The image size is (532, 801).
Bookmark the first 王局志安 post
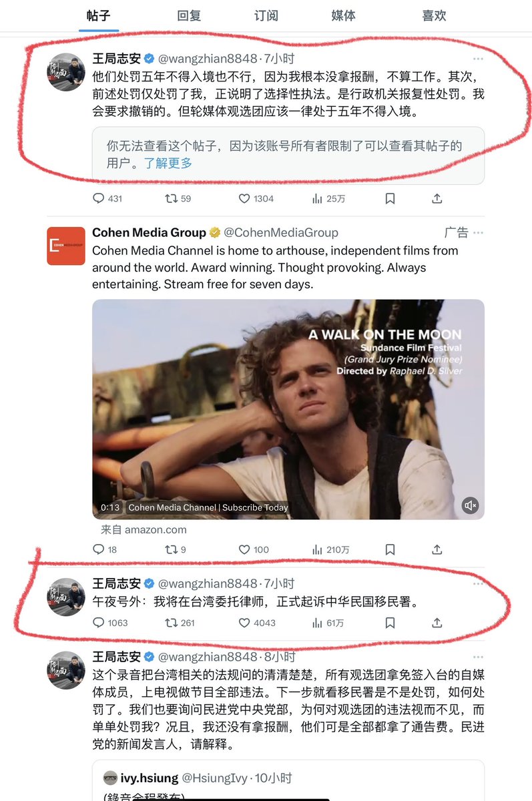[390, 198]
